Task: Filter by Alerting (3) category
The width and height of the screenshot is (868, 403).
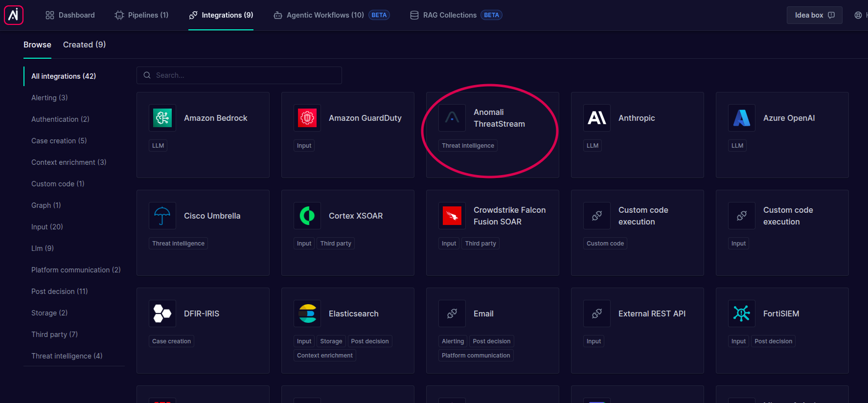Action: (x=49, y=98)
